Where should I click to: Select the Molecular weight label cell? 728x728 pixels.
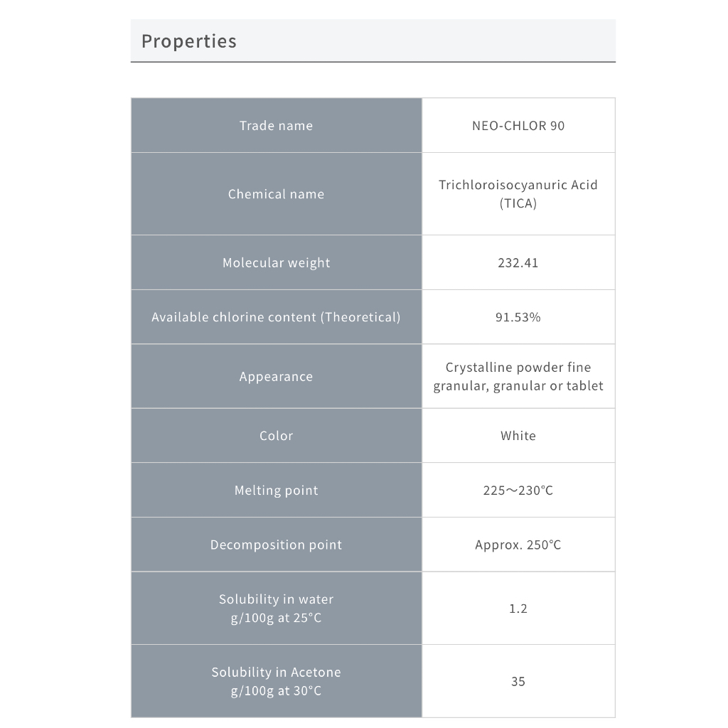pos(277,262)
